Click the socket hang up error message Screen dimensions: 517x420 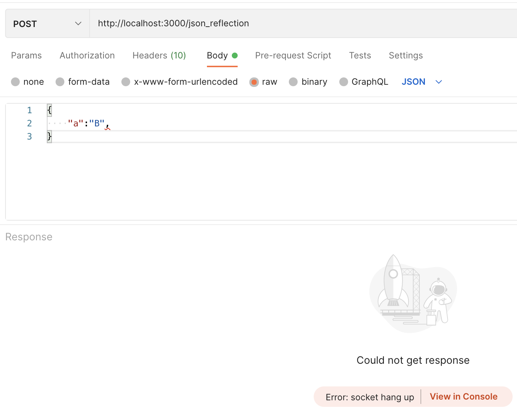pyautogui.click(x=369, y=397)
